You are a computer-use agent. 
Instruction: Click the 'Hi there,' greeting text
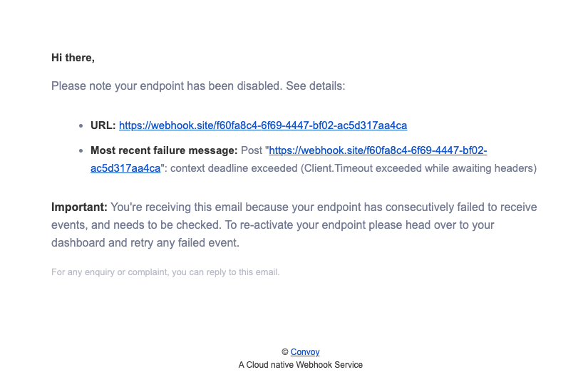coord(73,58)
